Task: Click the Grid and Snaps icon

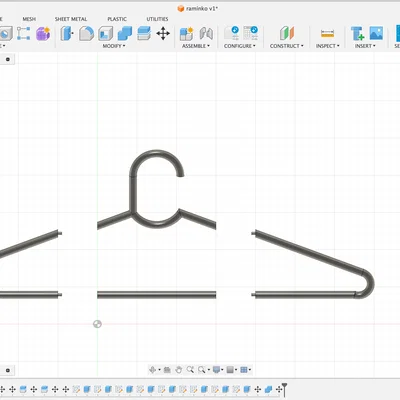Action: coord(230,370)
